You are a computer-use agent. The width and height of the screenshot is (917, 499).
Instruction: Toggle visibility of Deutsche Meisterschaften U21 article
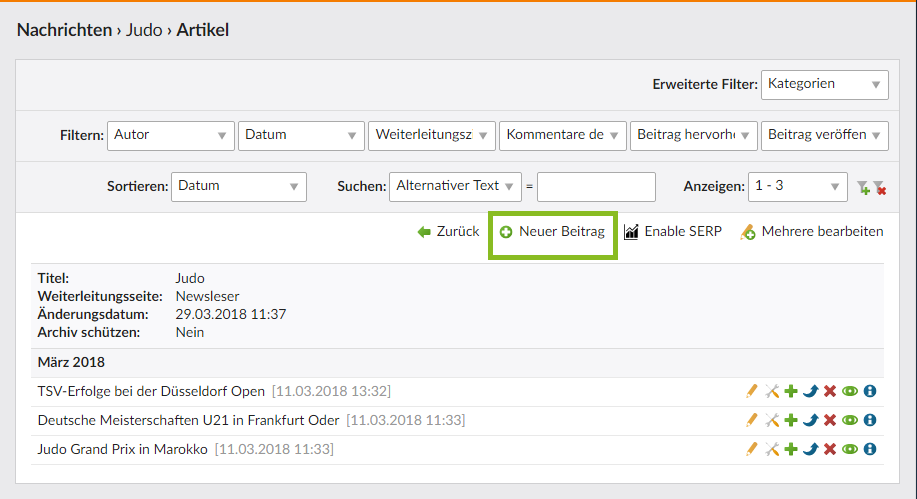[x=850, y=421]
